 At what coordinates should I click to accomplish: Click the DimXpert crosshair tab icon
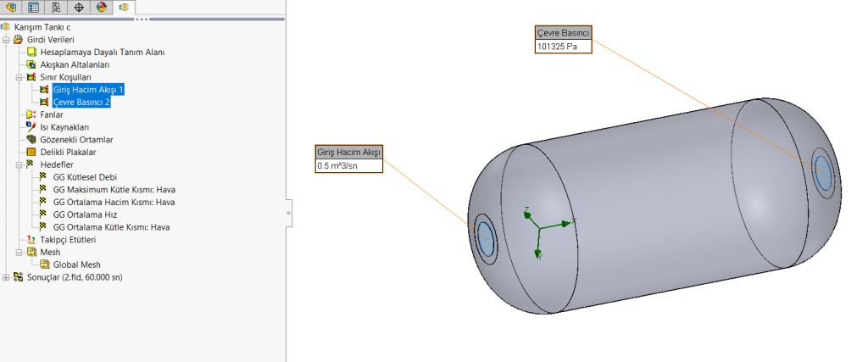(79, 8)
